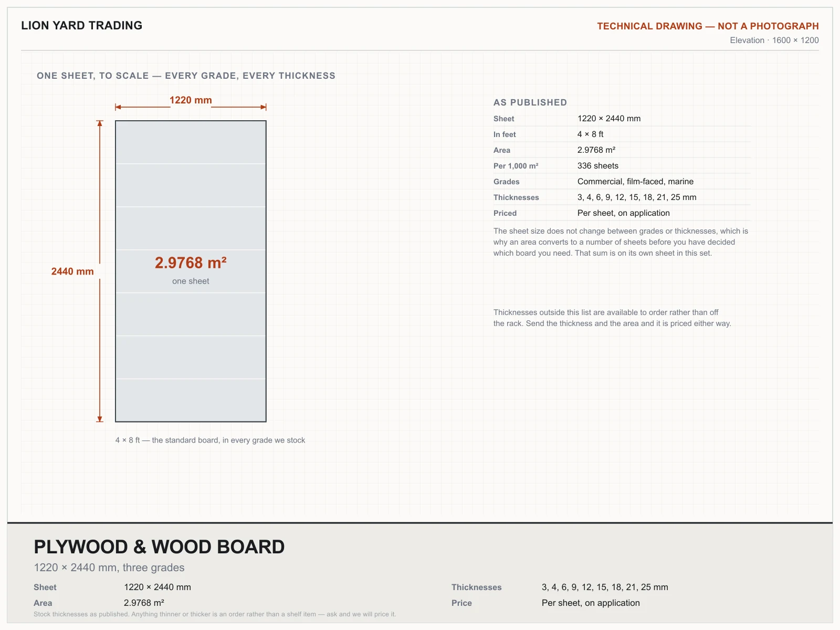
Task: Click the 'AS PUBLISHED' heading
Action: (530, 102)
